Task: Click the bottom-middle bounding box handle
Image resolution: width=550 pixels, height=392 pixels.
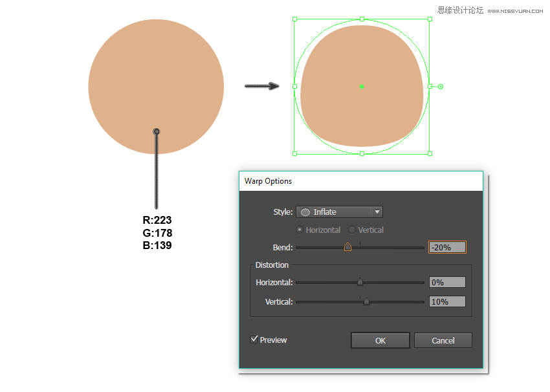Action: tap(362, 153)
